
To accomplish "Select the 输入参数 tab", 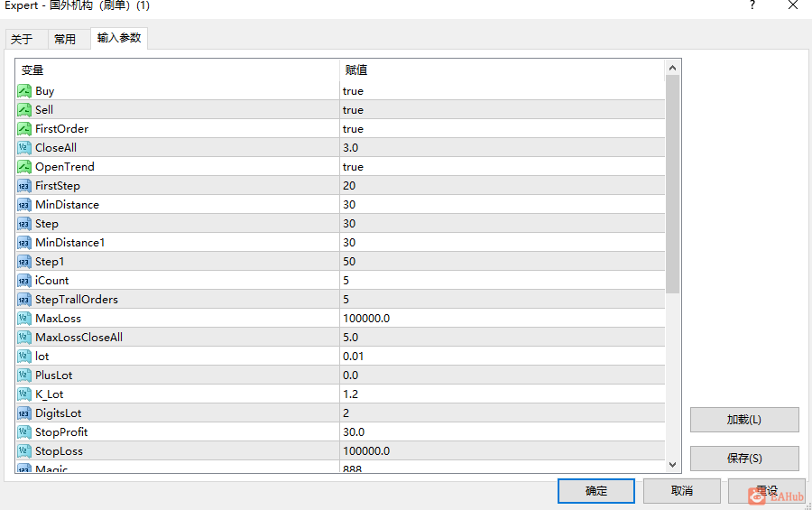I will [x=119, y=38].
